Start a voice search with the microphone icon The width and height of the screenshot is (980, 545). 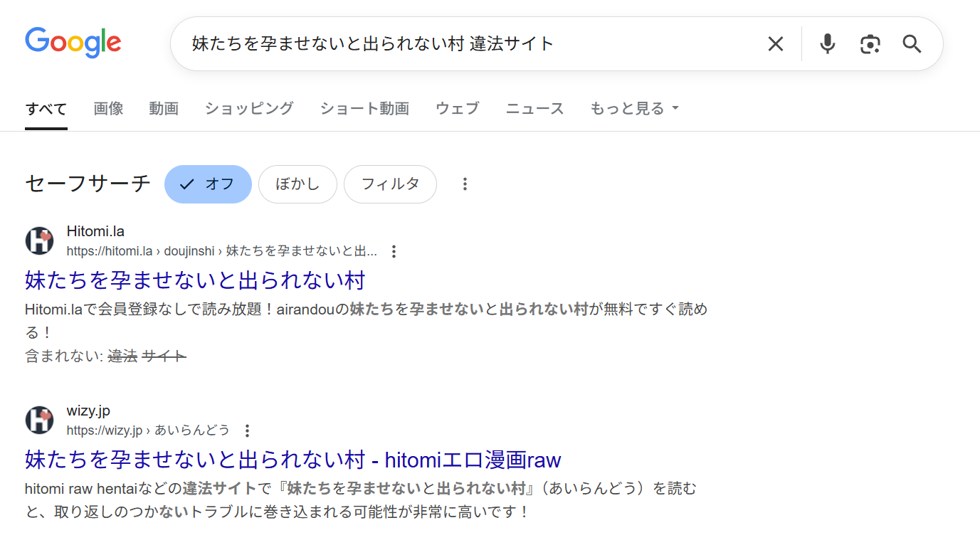point(827,43)
